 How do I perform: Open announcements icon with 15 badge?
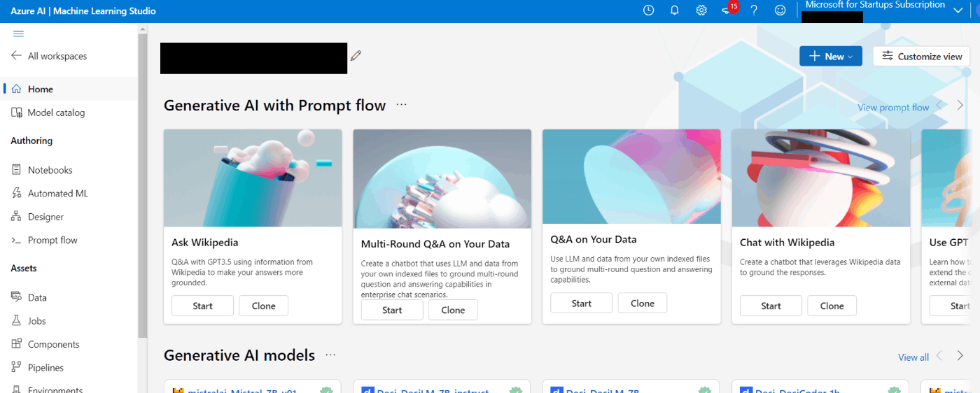coord(729,9)
